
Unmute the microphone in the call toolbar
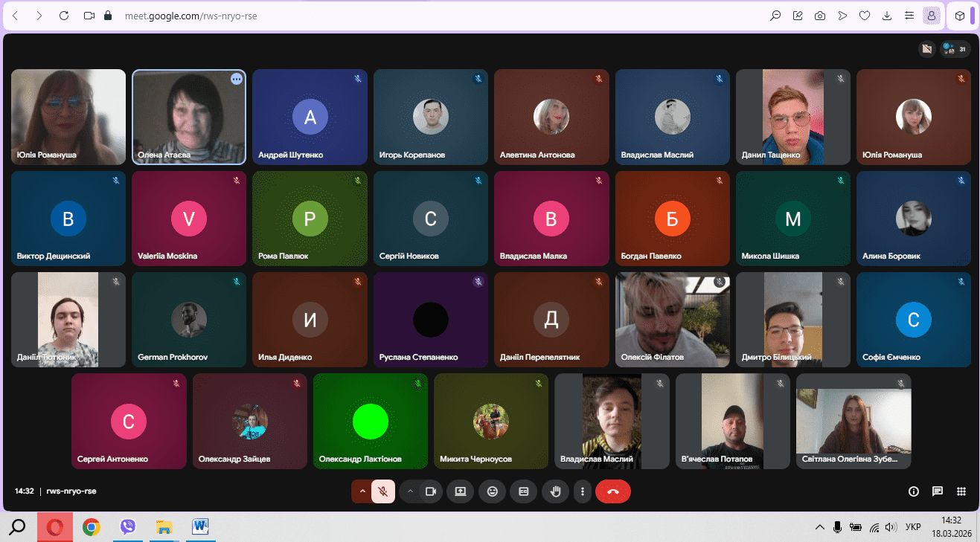383,491
